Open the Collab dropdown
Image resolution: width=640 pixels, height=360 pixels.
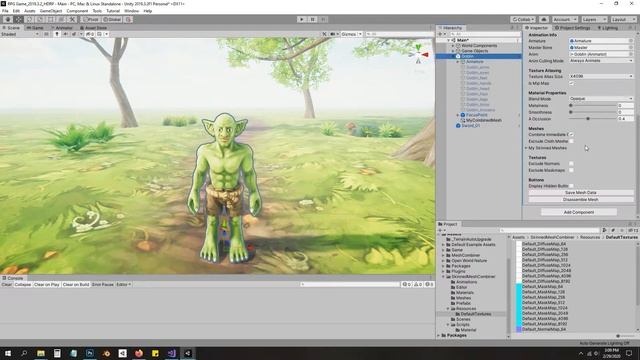pyautogui.click(x=523, y=19)
